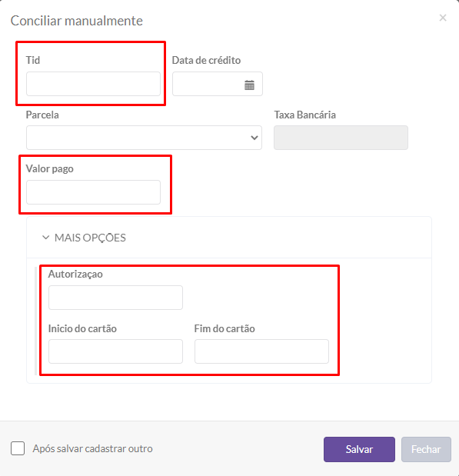The height and width of the screenshot is (476, 459).
Task: Select the Fim do cartão field
Action: 261,351
